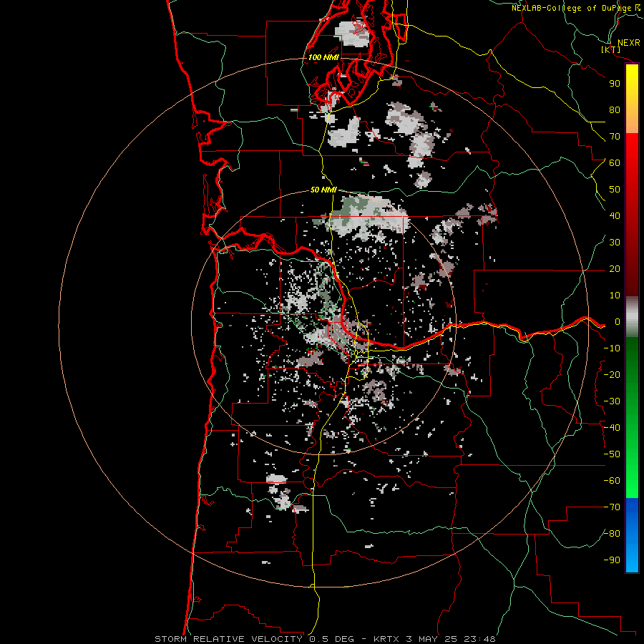Click the -40 value on velocity scale
Viewport: 644px width, 644px height.
612,428
